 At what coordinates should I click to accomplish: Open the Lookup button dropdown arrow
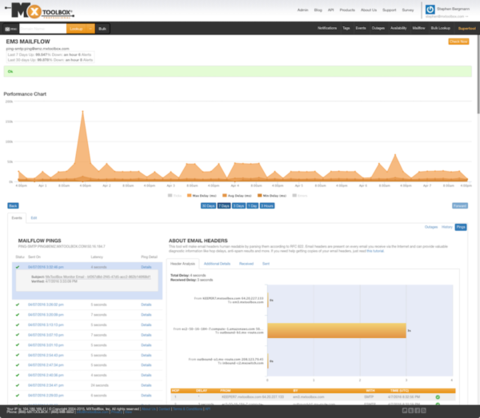point(91,29)
